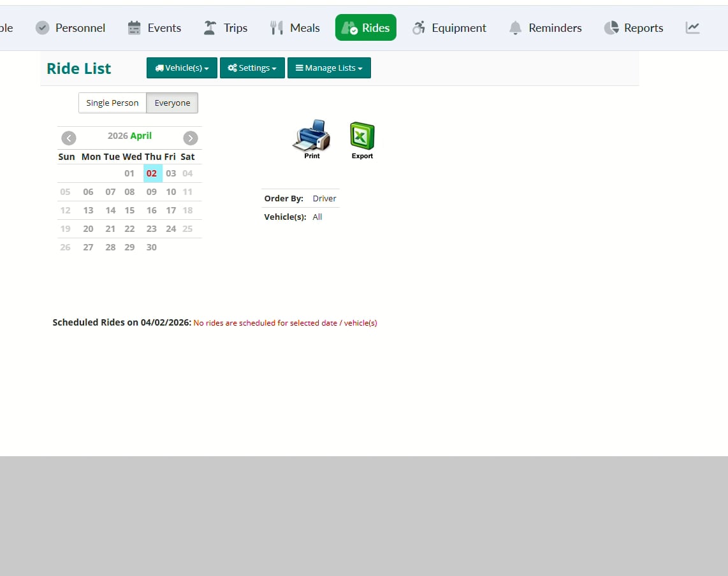This screenshot has height=576, width=728.
Task: Select April 14 on the calendar
Action: 110,211
